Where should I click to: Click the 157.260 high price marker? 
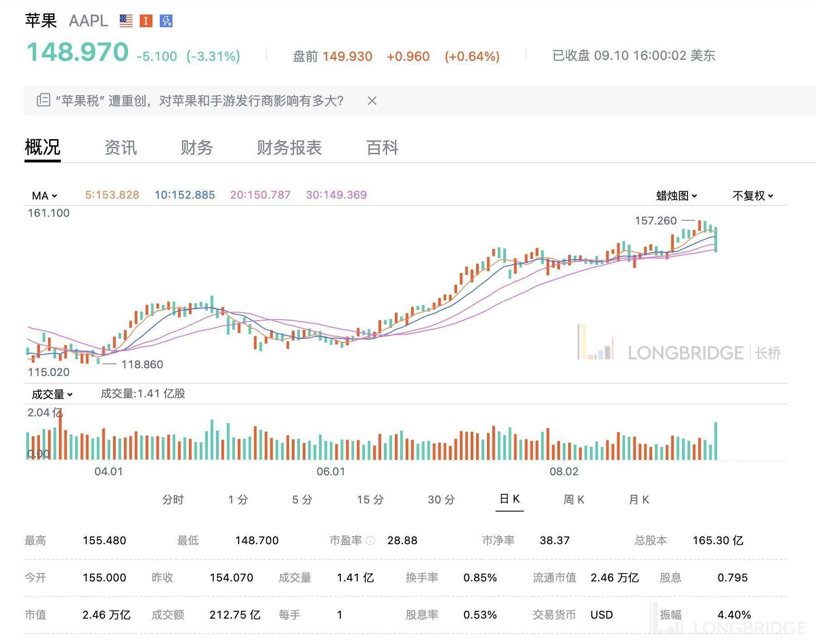click(656, 221)
